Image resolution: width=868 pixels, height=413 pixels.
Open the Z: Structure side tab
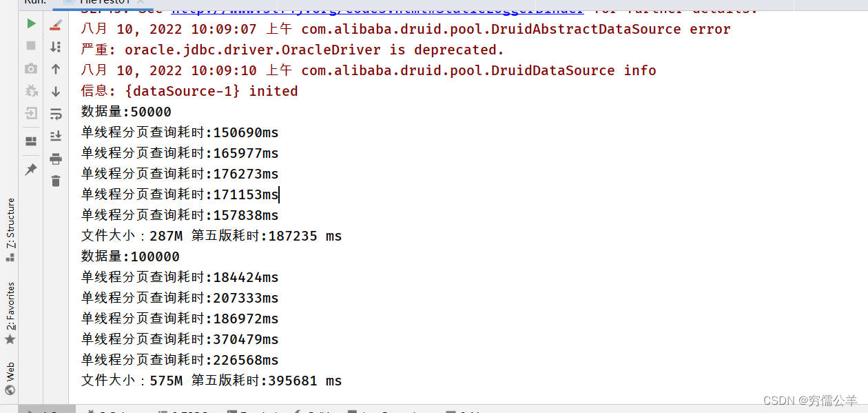click(x=10, y=230)
